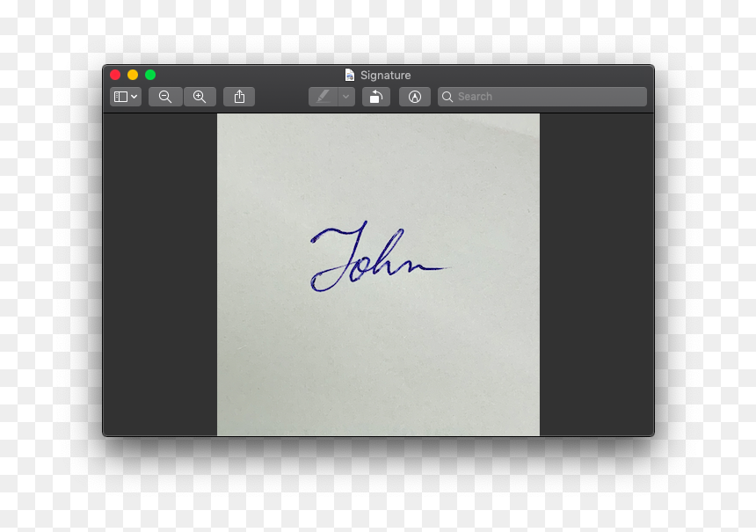Image resolution: width=756 pixels, height=532 pixels.
Task: Show the Markup toolbar
Action: pos(415,97)
